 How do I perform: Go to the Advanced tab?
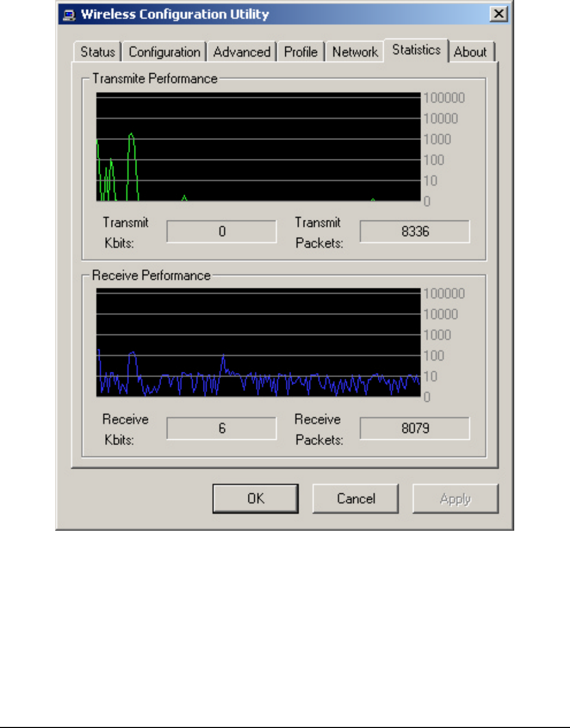point(242,52)
